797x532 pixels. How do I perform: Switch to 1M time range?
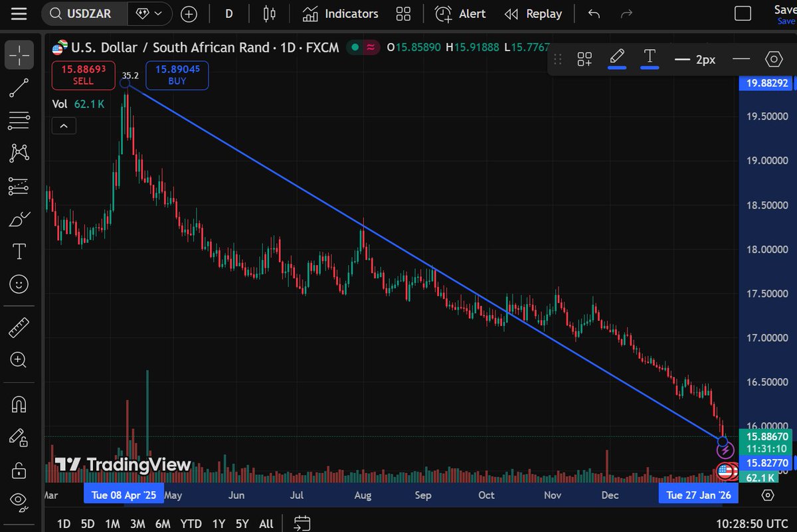[x=112, y=523]
